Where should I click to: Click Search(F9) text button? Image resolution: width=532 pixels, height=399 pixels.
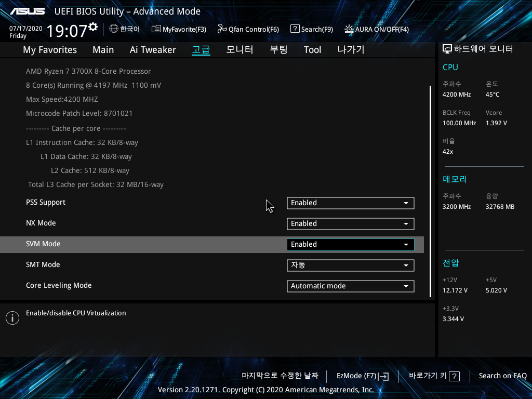click(x=317, y=30)
